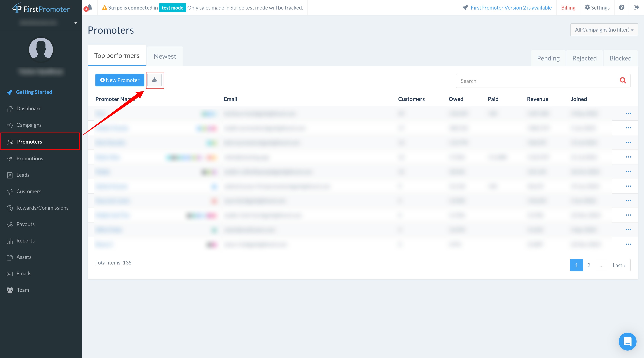Click the New Promoter button
This screenshot has height=358, width=644.
pos(120,80)
